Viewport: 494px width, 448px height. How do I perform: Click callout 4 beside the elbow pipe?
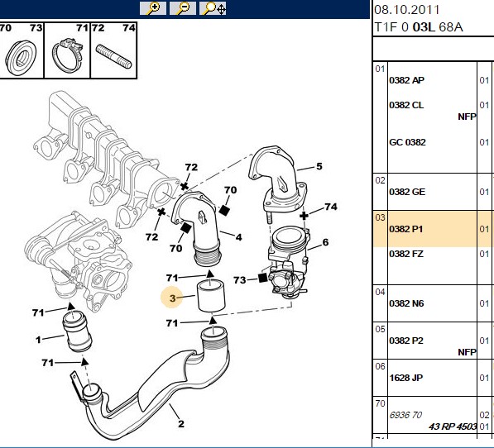239,237
